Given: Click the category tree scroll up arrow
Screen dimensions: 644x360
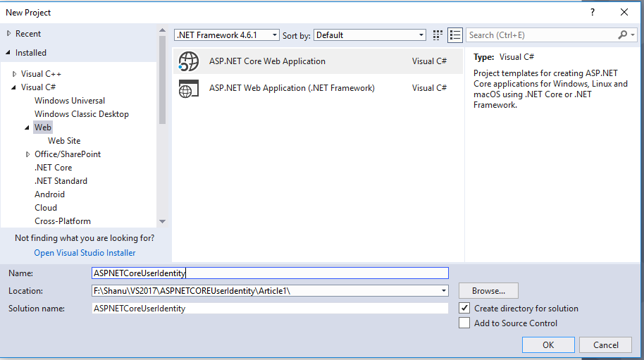Looking at the screenshot, I should 162,30.
